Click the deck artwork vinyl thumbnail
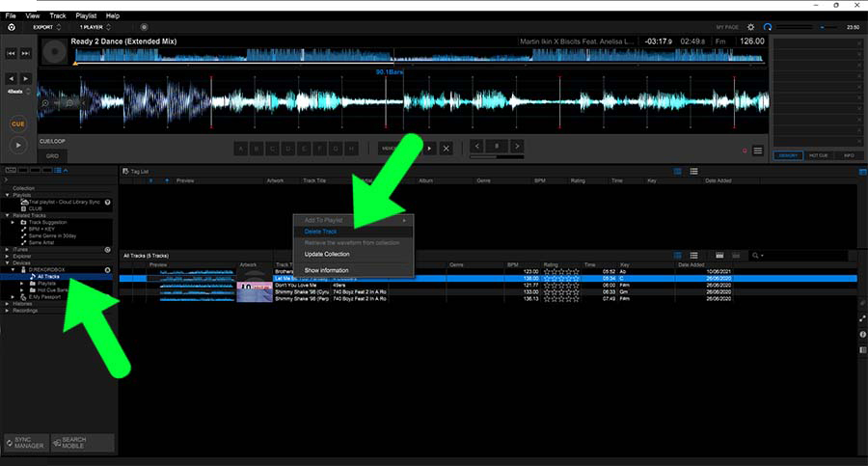Viewport: 868px width, 466px height. pyautogui.click(x=54, y=53)
